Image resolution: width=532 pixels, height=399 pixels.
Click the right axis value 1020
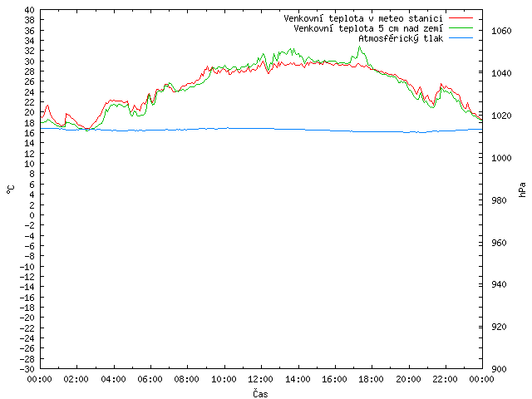pos(501,116)
